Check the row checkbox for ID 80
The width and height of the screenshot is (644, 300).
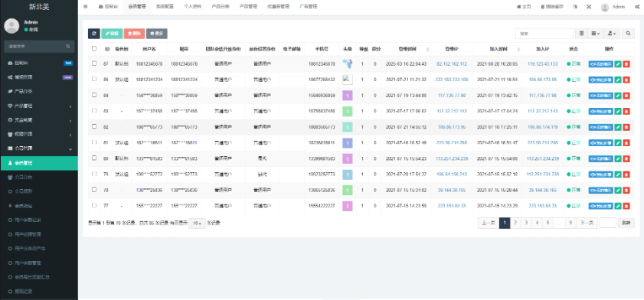click(x=94, y=158)
